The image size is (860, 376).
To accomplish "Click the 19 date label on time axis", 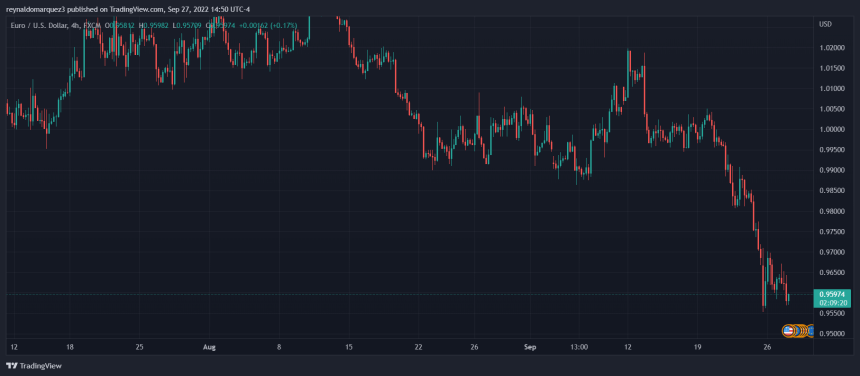I will coord(698,347).
